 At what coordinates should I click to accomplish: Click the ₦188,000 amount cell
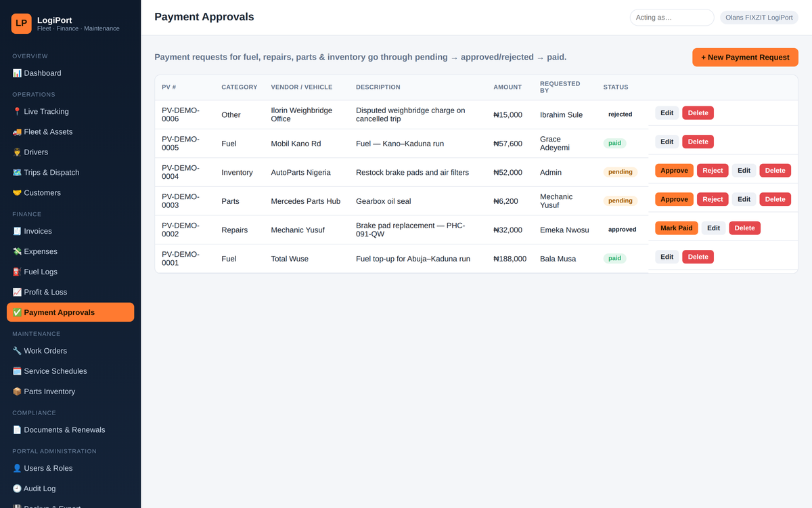click(510, 259)
